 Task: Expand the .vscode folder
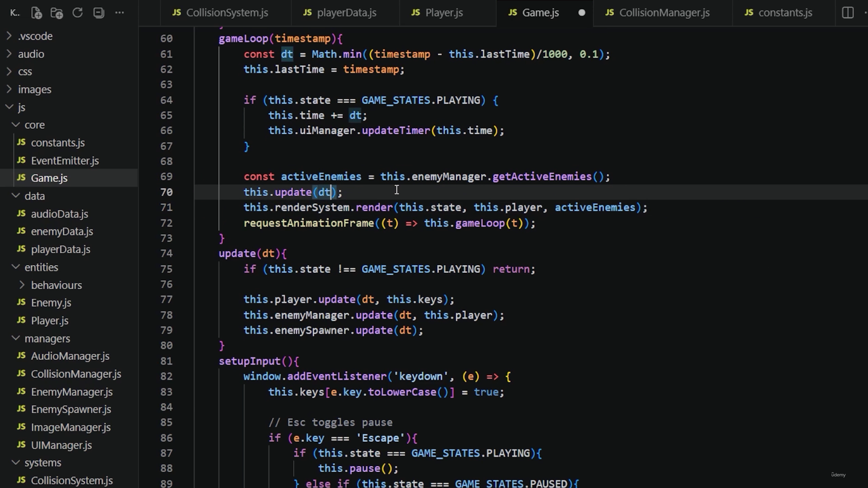coord(69,36)
